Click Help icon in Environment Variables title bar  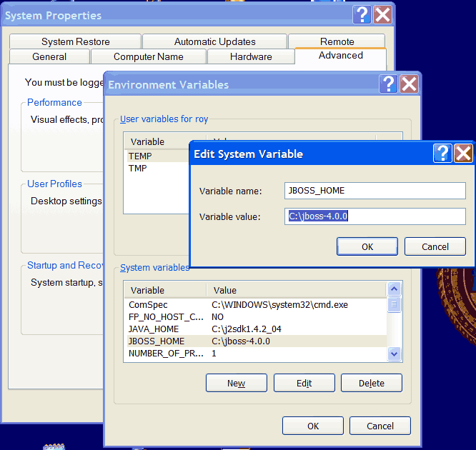pyautogui.click(x=389, y=84)
